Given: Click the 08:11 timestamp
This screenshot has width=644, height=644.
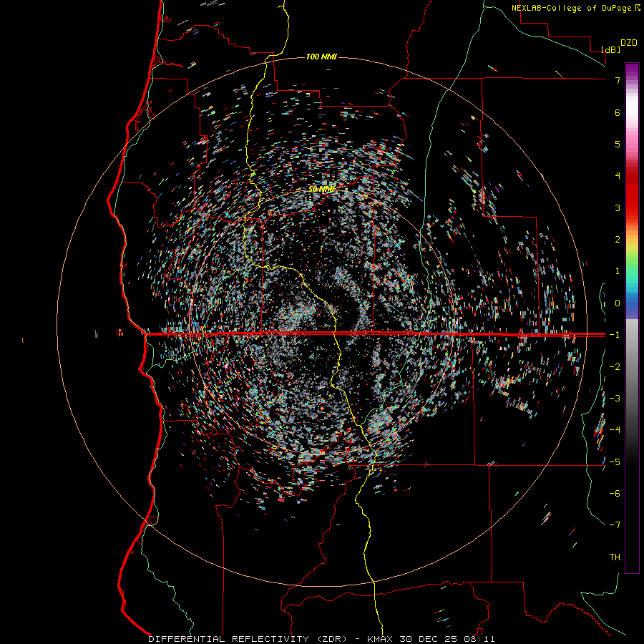Looking at the screenshot, I should click(x=478, y=639).
